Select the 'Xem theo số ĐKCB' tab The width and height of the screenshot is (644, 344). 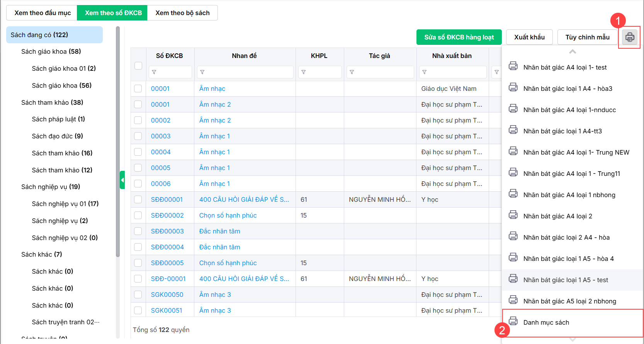(112, 13)
